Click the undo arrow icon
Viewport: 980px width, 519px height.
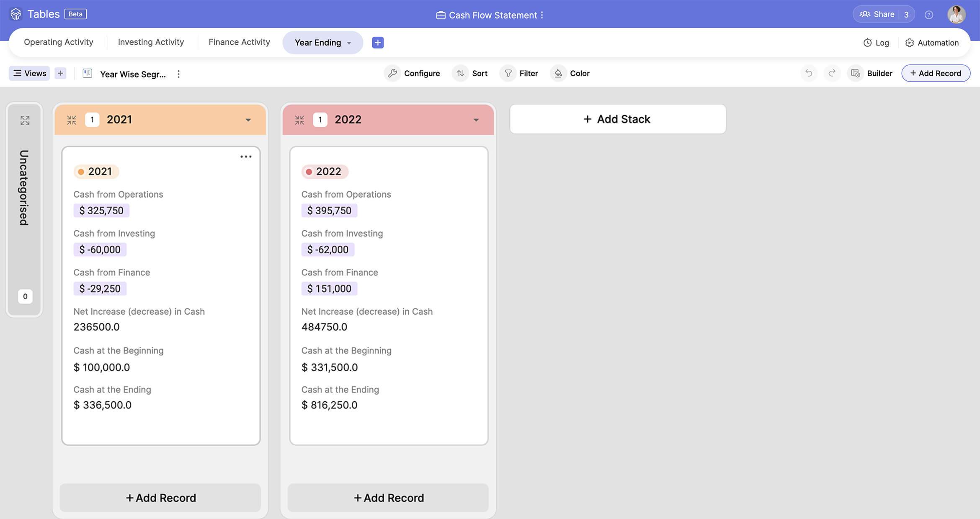point(809,73)
